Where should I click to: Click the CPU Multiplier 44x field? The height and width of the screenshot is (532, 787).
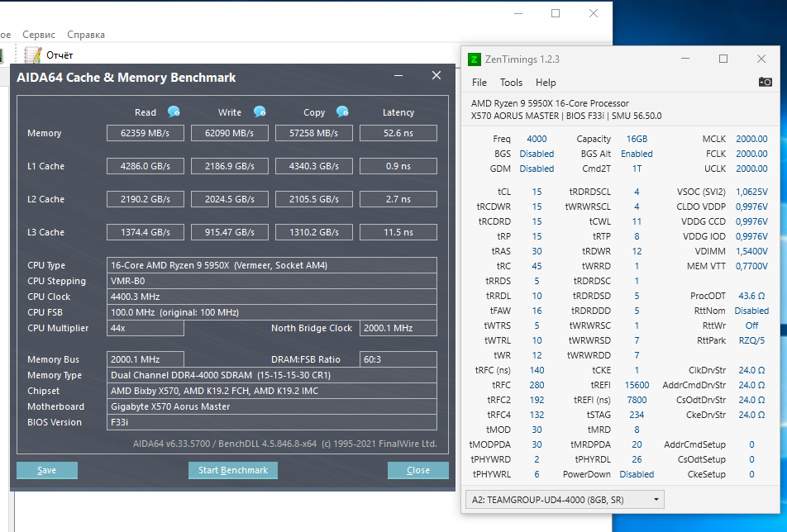[145, 328]
